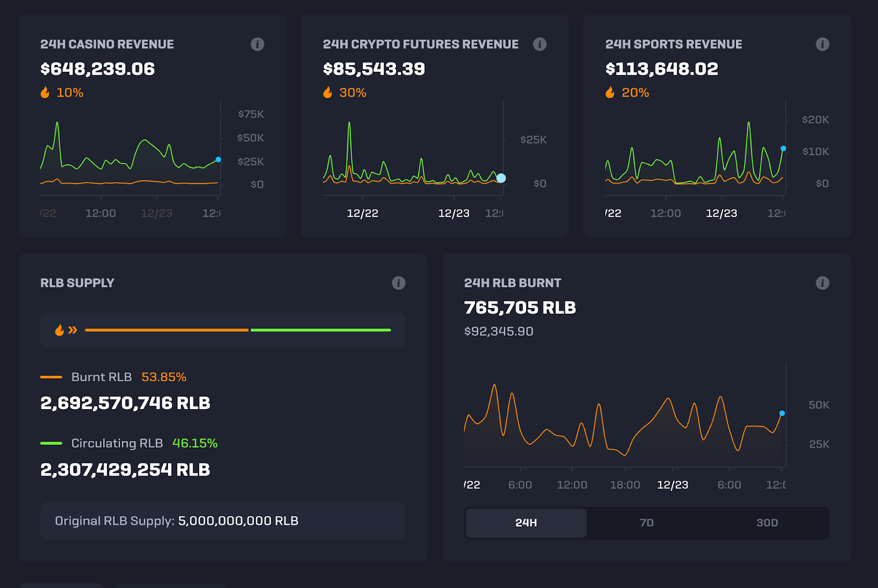Click blue endpoint dot on sports revenue chart
Viewport: 878px width, 588px height.
(x=783, y=149)
